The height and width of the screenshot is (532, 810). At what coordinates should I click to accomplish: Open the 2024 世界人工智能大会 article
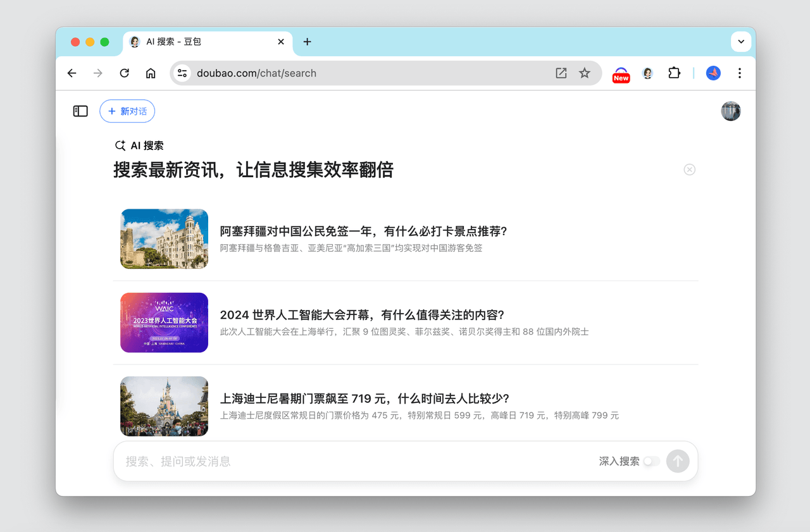tap(361, 315)
